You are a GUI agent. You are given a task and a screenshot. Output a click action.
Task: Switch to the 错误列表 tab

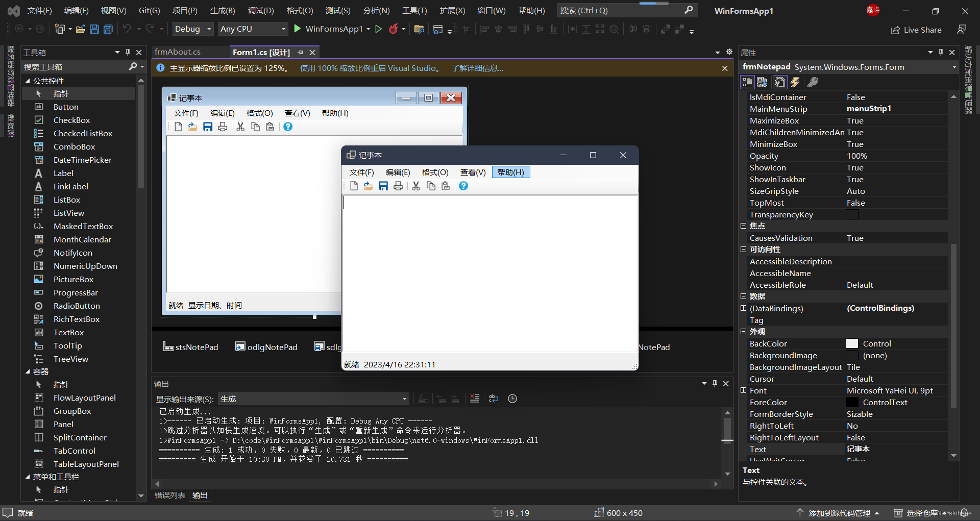click(170, 495)
